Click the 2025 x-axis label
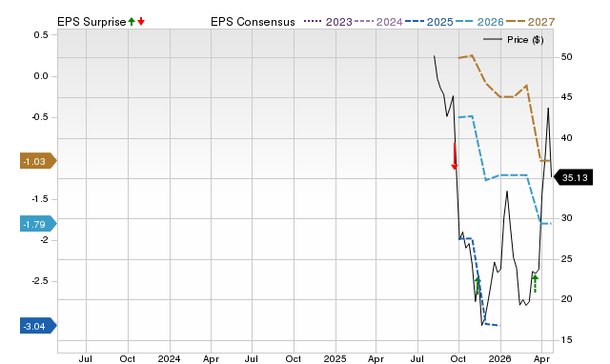 [x=335, y=358]
